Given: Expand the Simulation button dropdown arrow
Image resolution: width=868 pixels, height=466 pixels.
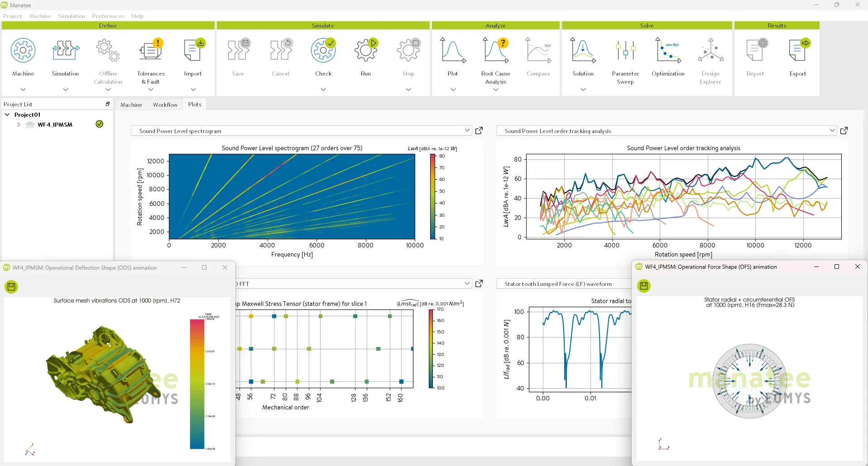Looking at the screenshot, I should (66, 90).
